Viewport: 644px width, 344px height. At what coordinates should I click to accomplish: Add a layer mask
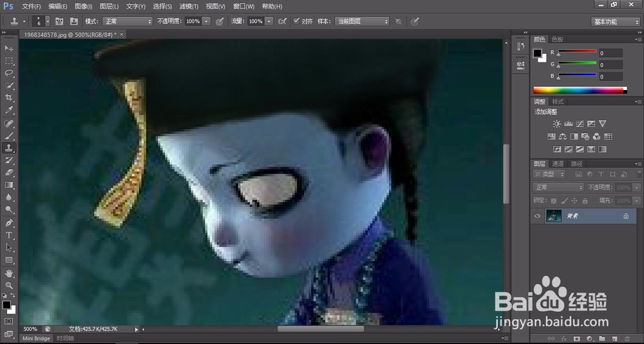point(576,339)
